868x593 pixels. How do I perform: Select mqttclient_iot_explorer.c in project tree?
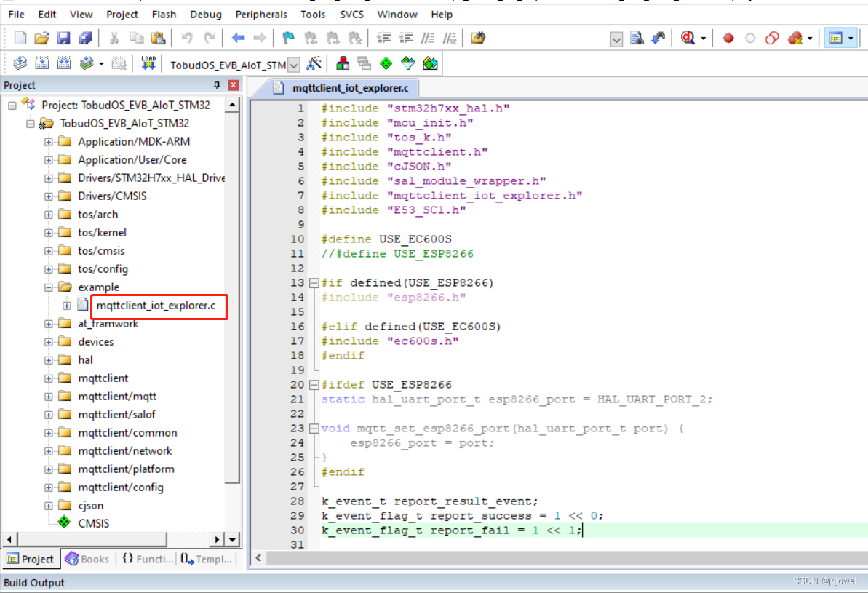[x=156, y=306]
